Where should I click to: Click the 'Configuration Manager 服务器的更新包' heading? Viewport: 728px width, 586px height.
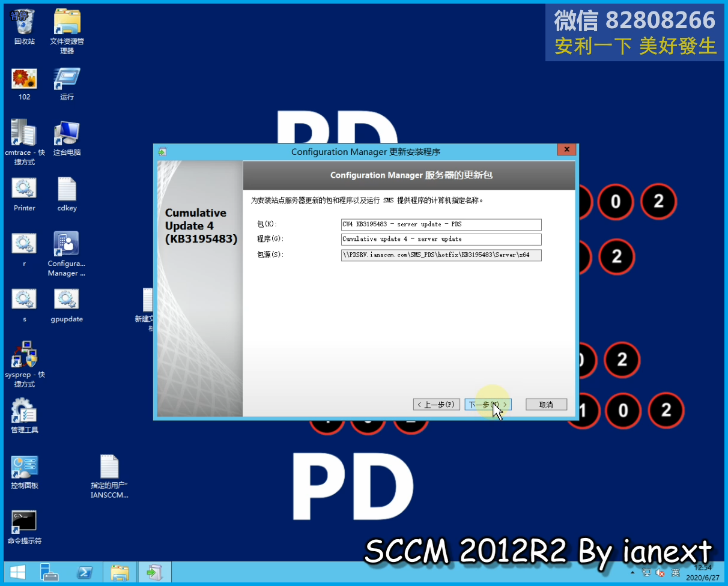coord(411,175)
